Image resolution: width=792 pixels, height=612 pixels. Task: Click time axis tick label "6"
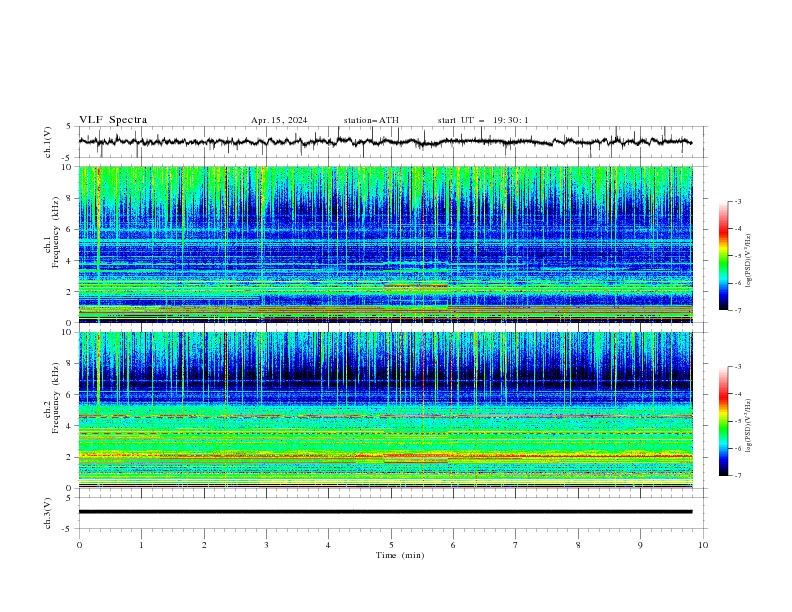click(x=453, y=545)
